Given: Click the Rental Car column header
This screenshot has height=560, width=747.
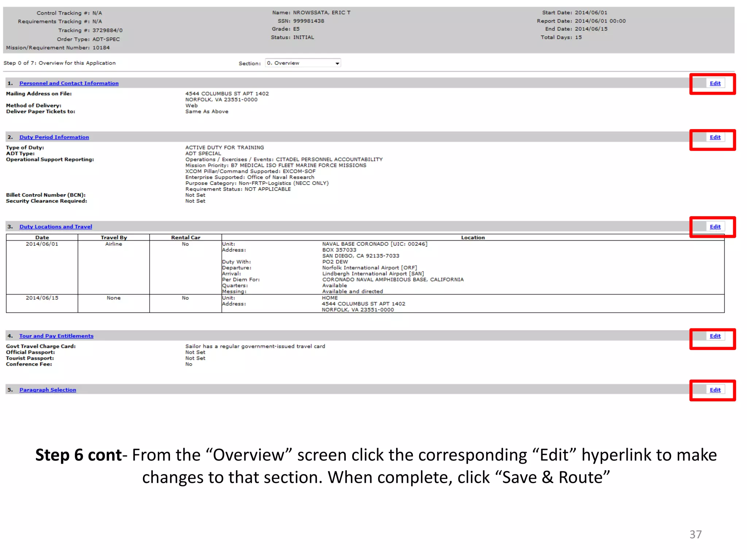Looking at the screenshot, I should 186,237.
